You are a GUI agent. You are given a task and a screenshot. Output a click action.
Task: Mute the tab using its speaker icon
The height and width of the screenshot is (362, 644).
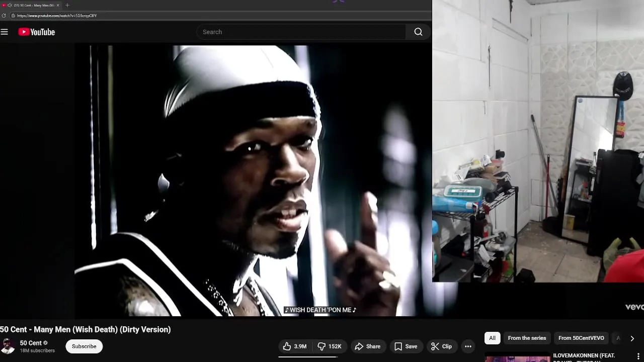click(10, 5)
